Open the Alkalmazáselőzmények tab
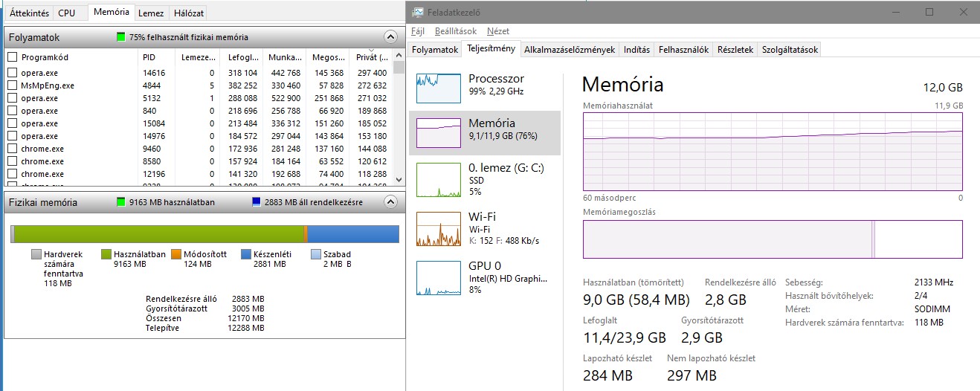This screenshot has width=980, height=391. (570, 50)
